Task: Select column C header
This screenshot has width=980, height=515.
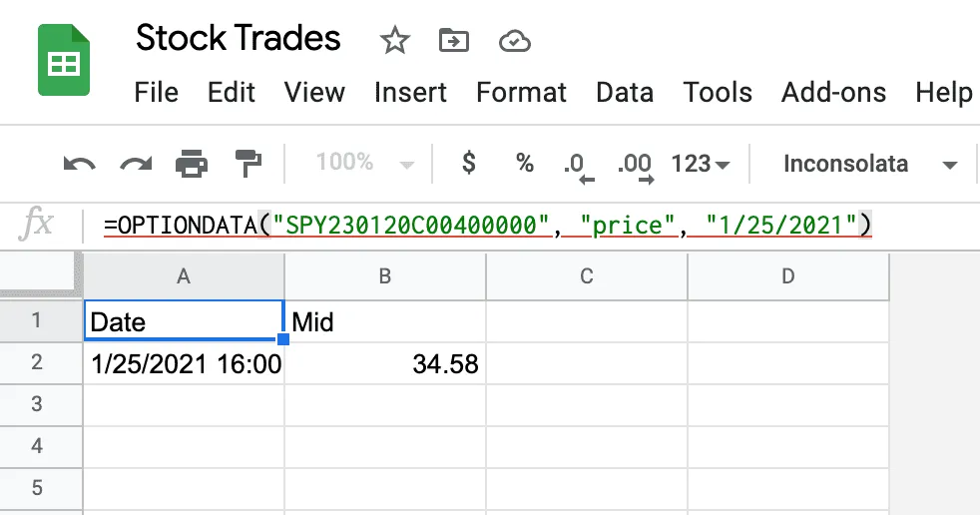Action: pos(586,276)
